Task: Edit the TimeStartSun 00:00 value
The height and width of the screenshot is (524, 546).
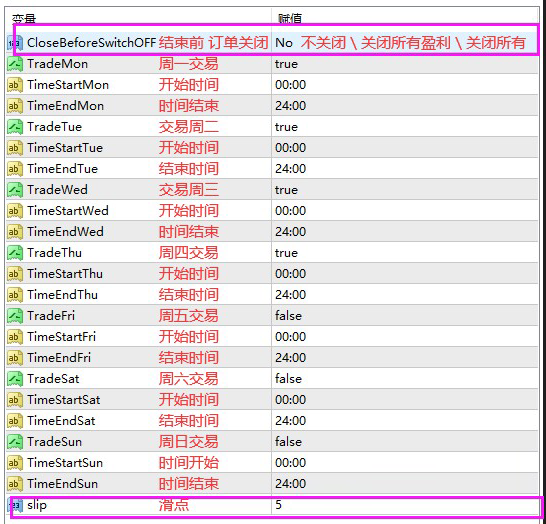Action: (x=290, y=463)
